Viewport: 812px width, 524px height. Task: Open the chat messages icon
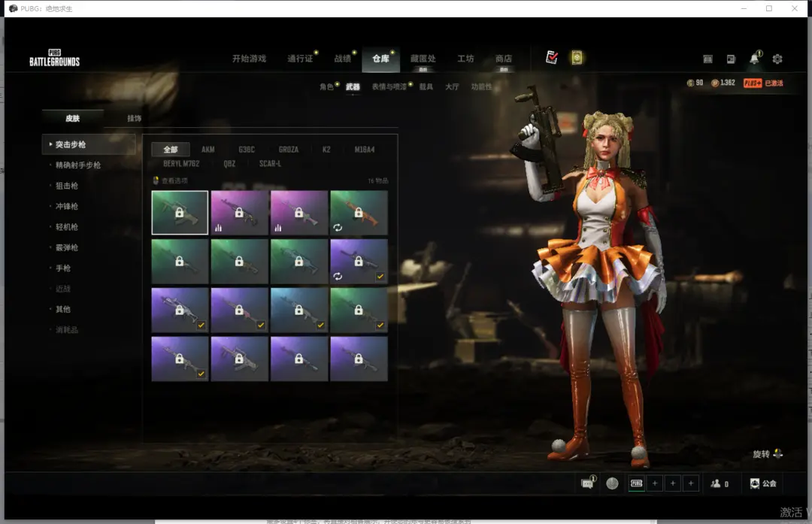coord(588,483)
